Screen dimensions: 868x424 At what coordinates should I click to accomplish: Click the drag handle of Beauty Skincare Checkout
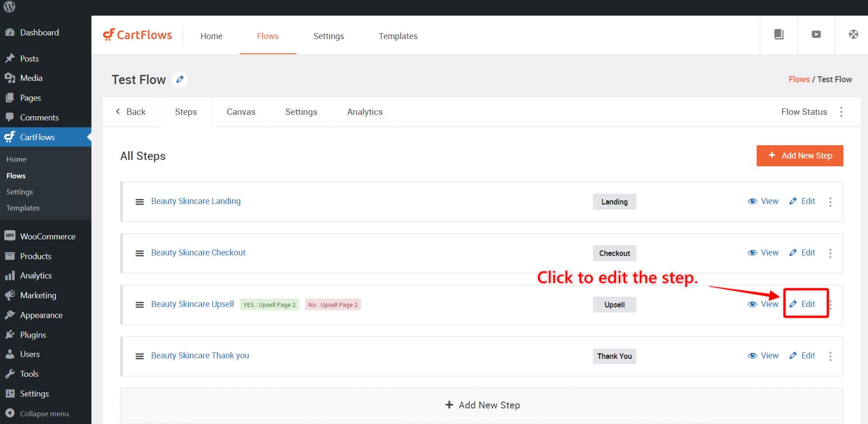point(140,254)
